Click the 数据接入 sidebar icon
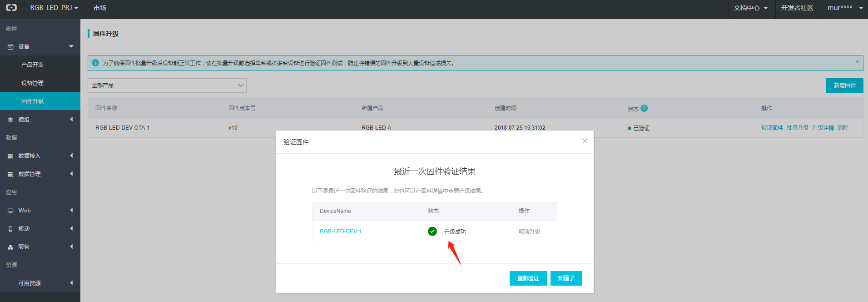This screenshot has width=868, height=302. (x=10, y=156)
